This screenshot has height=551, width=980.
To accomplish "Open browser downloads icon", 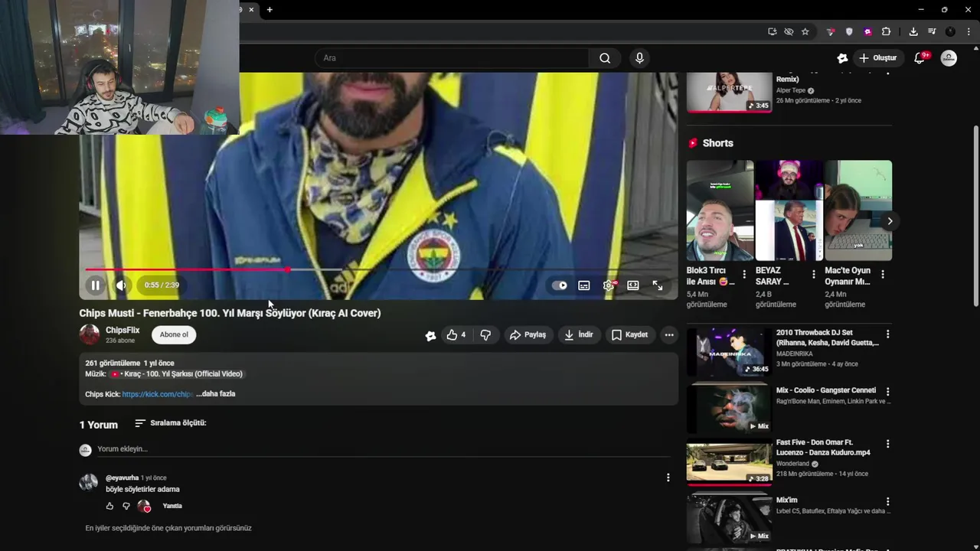I will pos(913,31).
